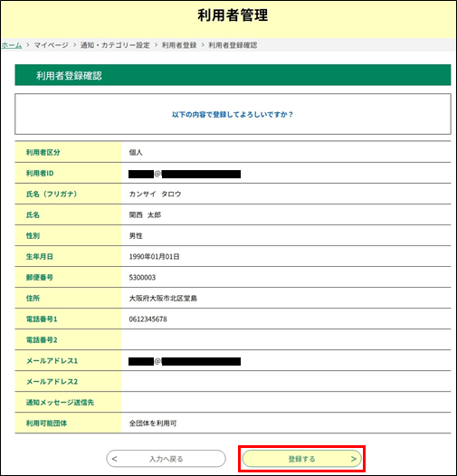Click 利用者登録確認 breadcrumb item
Screen dimensions: 457x476
233,45
